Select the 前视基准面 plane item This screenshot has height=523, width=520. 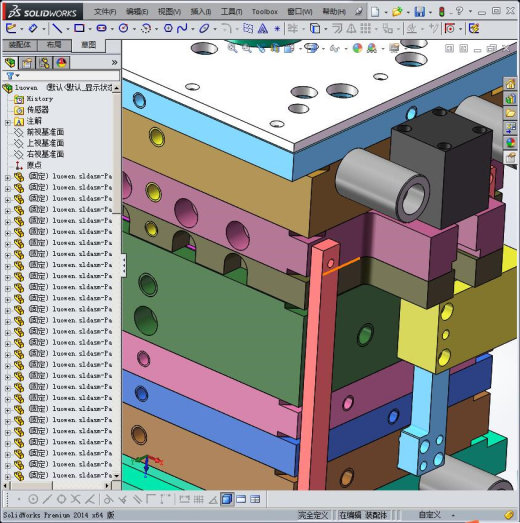[45, 132]
